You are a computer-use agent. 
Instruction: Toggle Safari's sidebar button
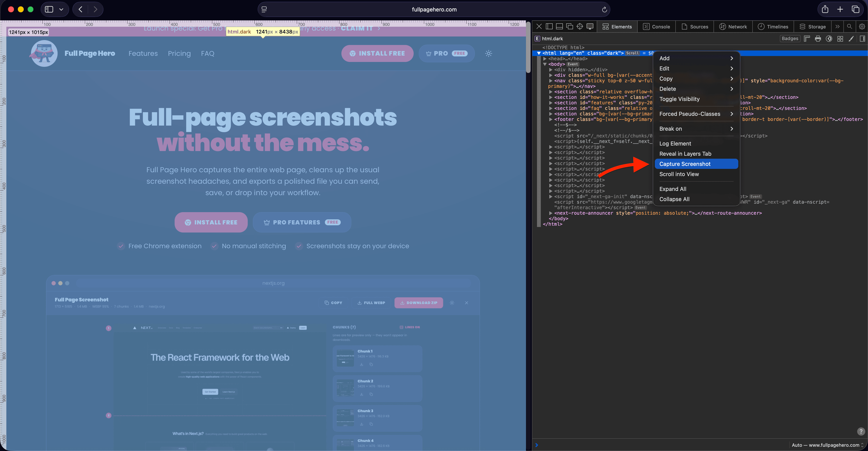tap(49, 10)
